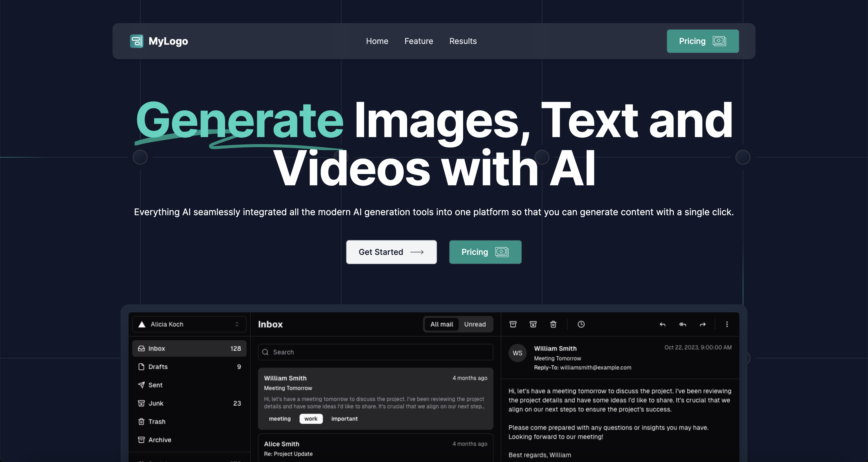Screen dimensions: 868x462
Task: Click the Pricing button in navbar
Action: point(702,41)
